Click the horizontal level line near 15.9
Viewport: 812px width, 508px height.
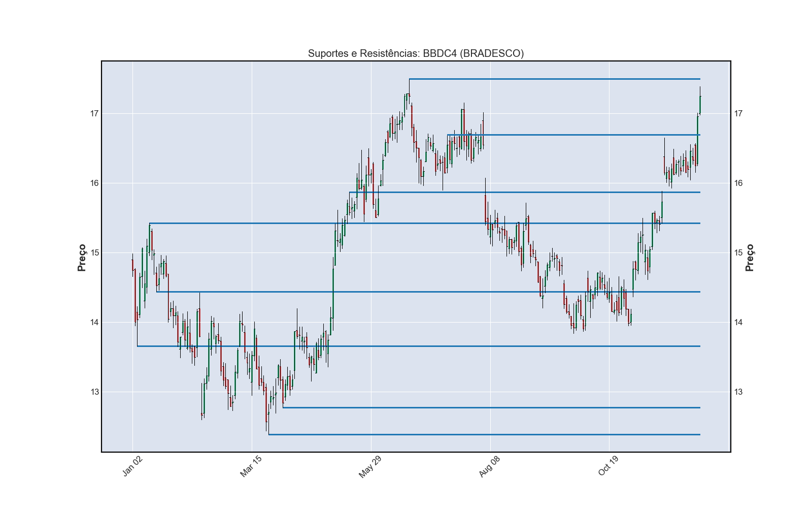click(525, 192)
